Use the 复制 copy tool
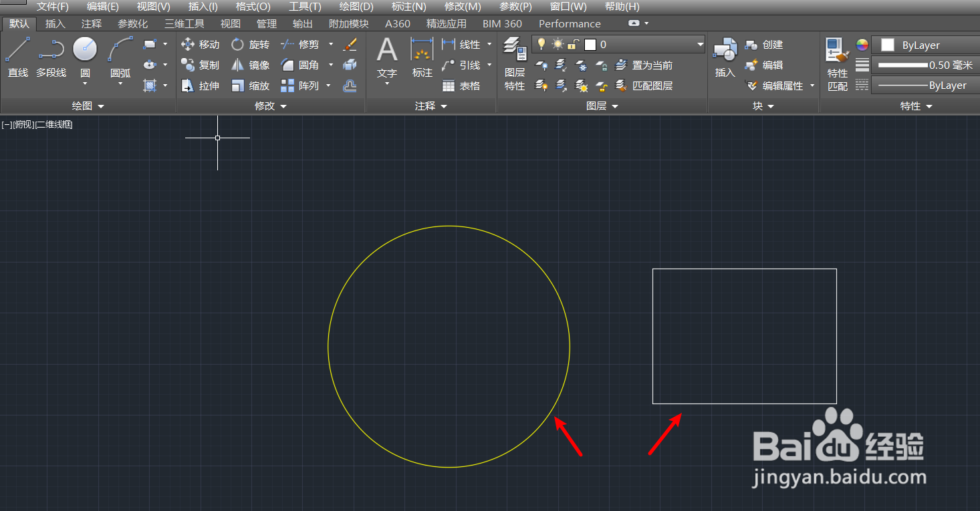Viewport: 980px width, 511px height. click(200, 65)
